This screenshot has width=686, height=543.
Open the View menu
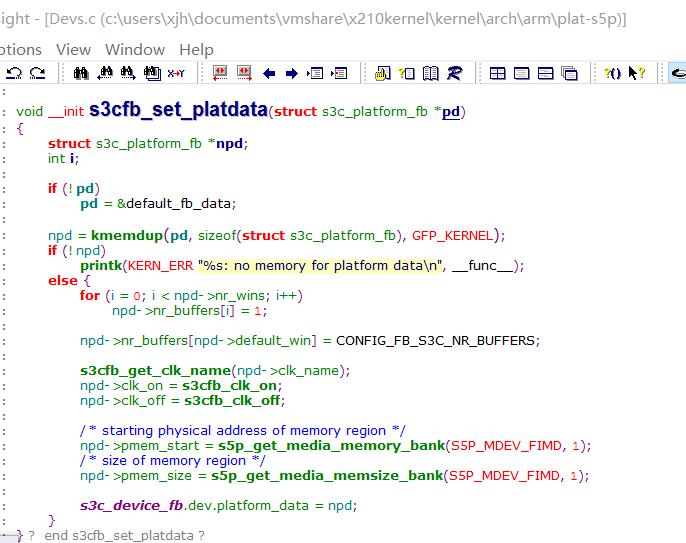coord(74,49)
